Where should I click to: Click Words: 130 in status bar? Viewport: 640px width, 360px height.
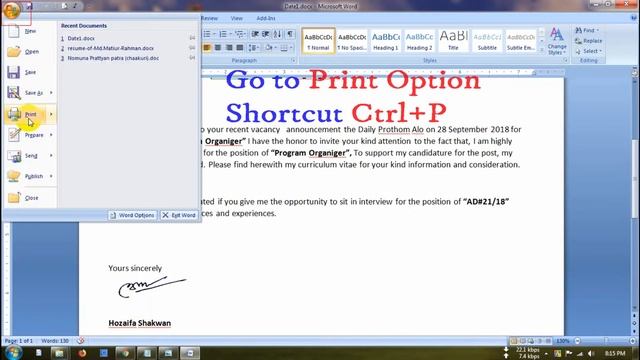[x=55, y=341]
